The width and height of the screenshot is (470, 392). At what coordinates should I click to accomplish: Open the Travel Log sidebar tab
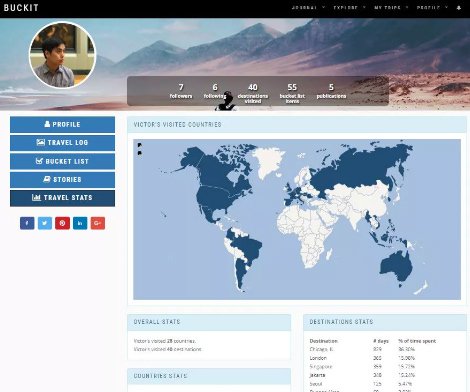point(62,143)
